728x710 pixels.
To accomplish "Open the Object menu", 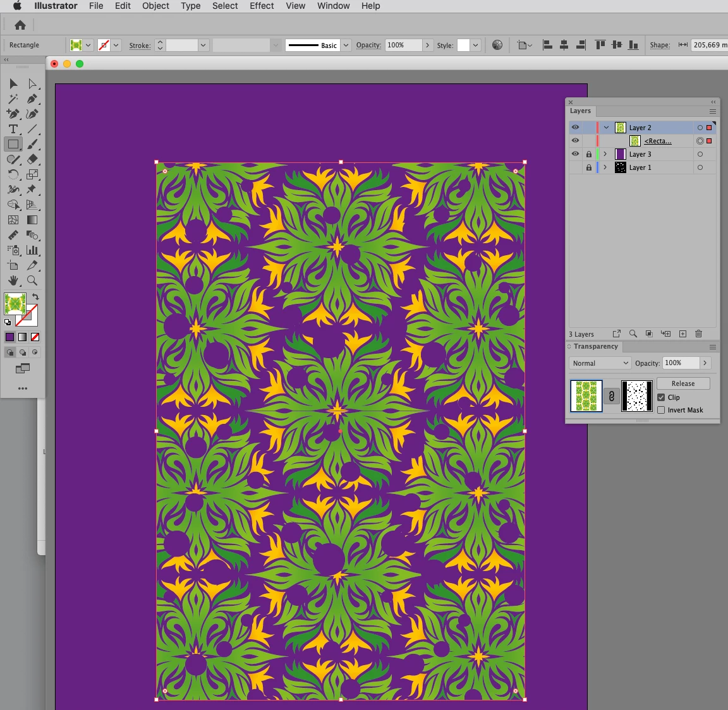I will click(x=155, y=6).
